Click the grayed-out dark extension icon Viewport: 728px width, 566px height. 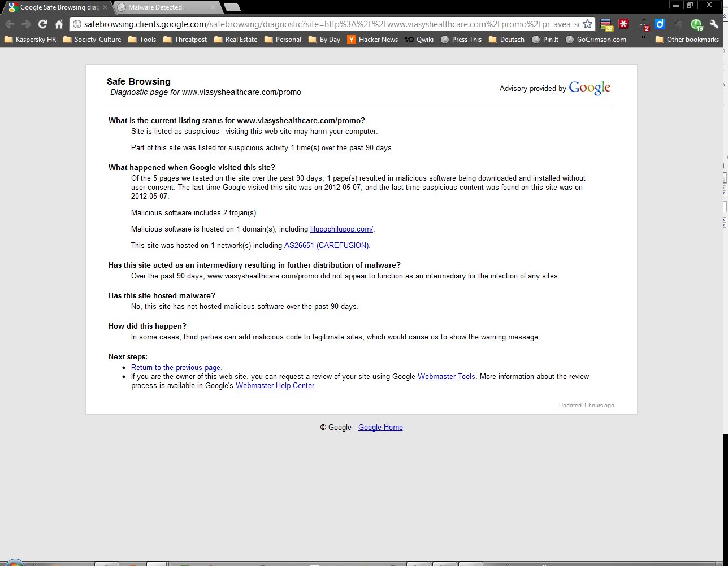click(x=678, y=24)
